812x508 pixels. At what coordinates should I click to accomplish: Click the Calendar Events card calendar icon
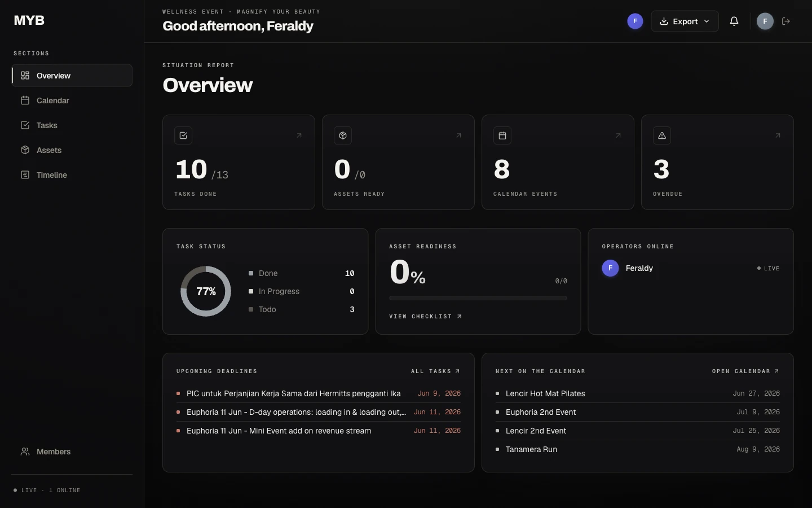(502, 135)
